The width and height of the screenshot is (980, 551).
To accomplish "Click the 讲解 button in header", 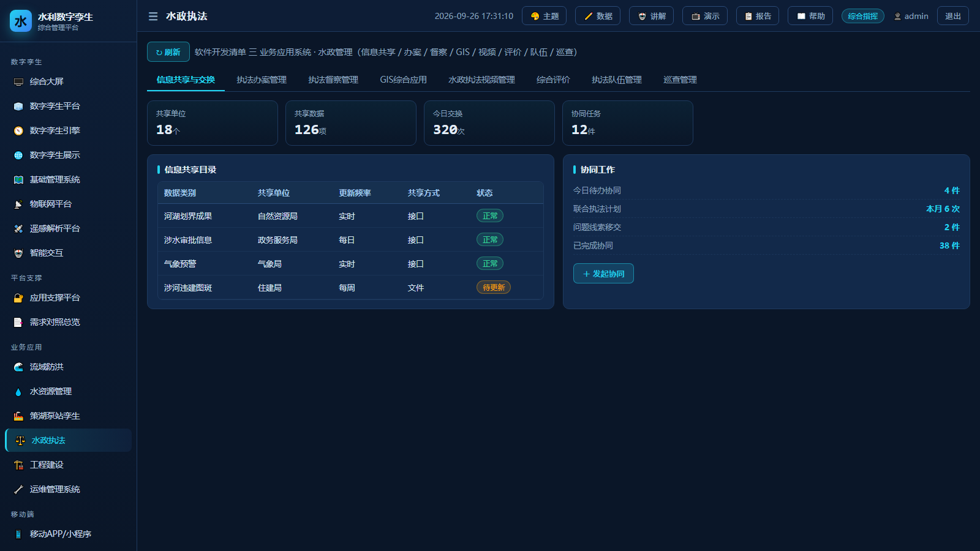I will [x=651, y=16].
